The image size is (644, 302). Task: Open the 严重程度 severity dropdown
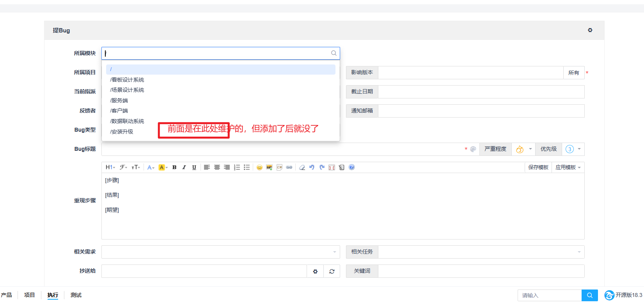pyautogui.click(x=523, y=149)
